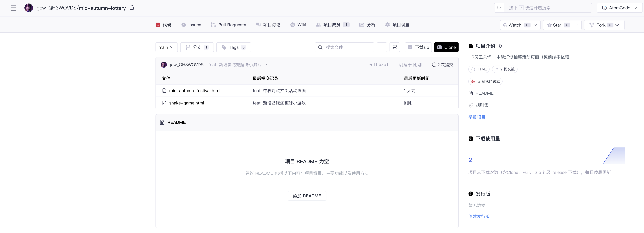Focus the 搜索文件 input field
The width and height of the screenshot is (644, 233).
(x=344, y=47)
